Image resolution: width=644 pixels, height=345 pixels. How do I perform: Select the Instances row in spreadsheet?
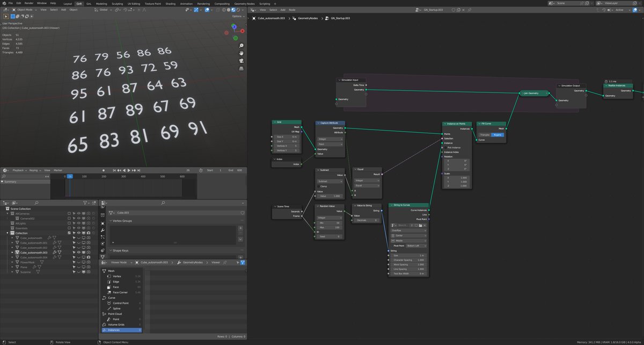(121, 330)
